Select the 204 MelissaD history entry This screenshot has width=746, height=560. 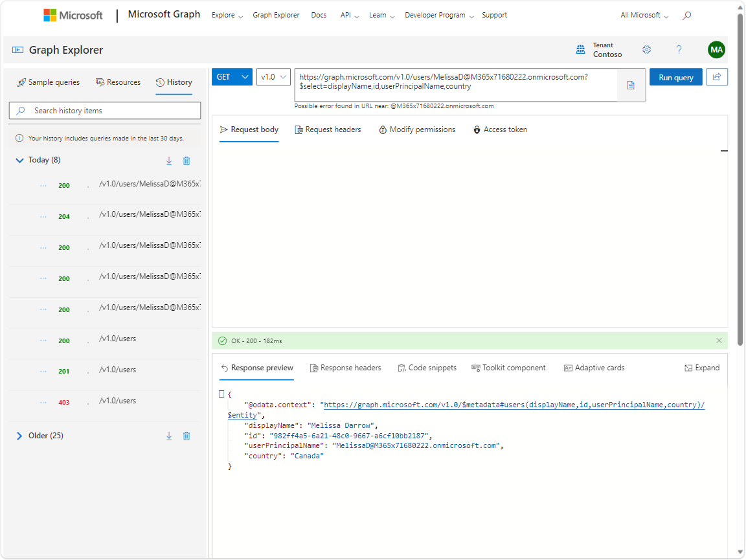click(105, 215)
